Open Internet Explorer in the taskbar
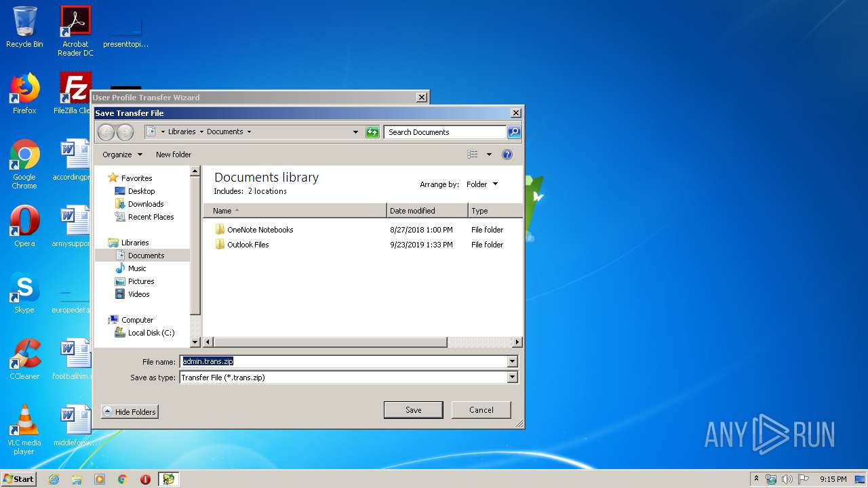868x488 pixels. (x=54, y=479)
